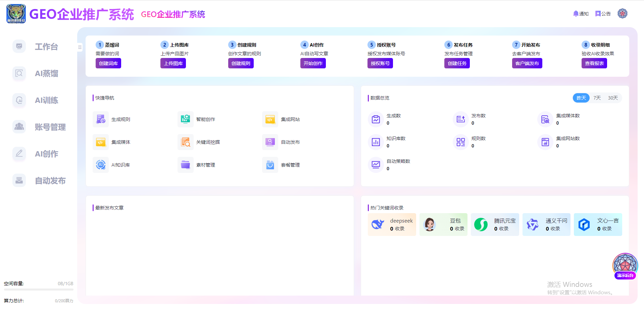The image size is (644, 311).
Task: Click the 空间容量 storage progress bar
Action: (39, 290)
